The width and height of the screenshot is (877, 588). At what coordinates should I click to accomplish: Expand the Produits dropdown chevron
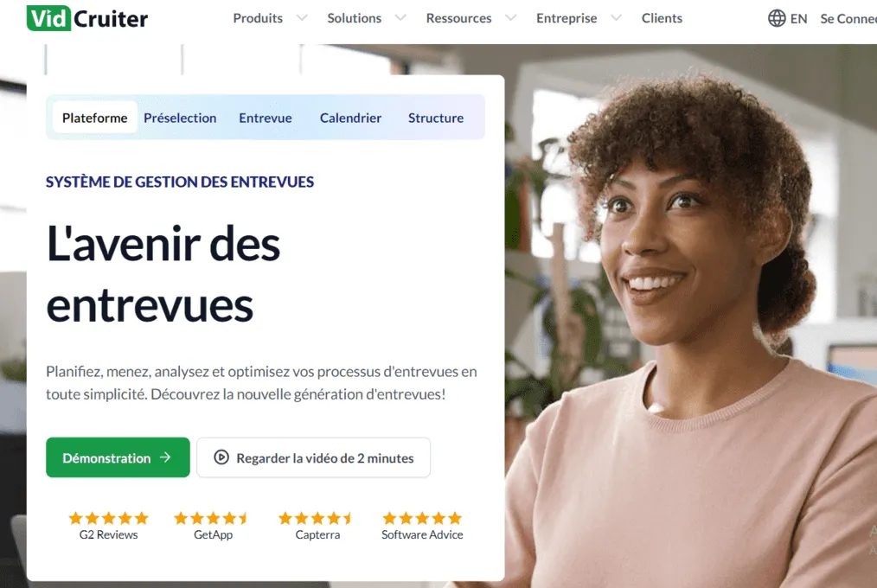(302, 18)
